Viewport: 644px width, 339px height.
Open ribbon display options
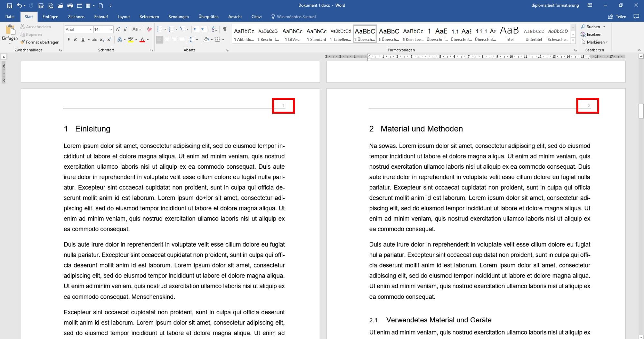590,5
